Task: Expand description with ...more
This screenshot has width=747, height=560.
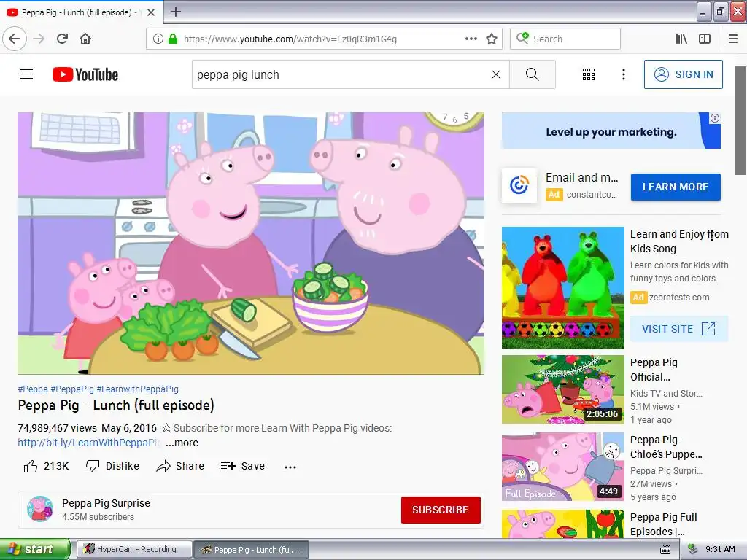Action: click(x=182, y=443)
